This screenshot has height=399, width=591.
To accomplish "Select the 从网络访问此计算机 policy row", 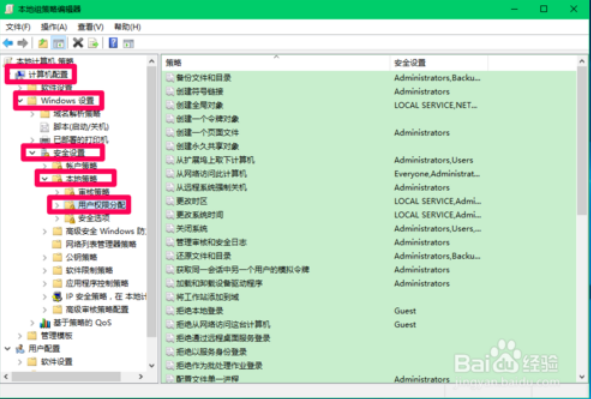I will pos(369,174).
